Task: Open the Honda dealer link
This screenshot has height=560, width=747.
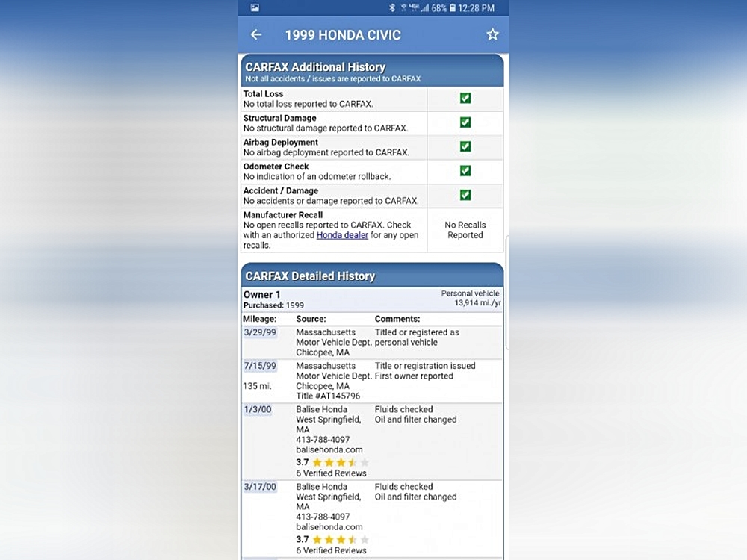Action: (x=342, y=235)
